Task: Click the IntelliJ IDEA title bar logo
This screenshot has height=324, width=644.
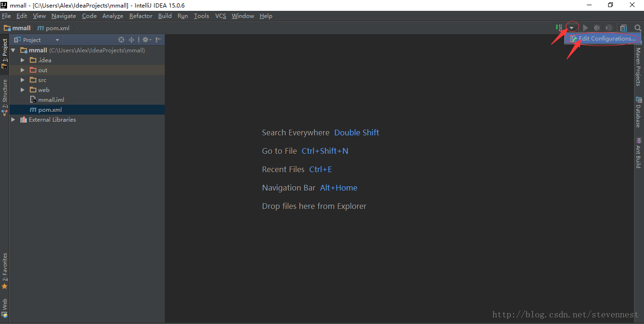Action: [4, 5]
